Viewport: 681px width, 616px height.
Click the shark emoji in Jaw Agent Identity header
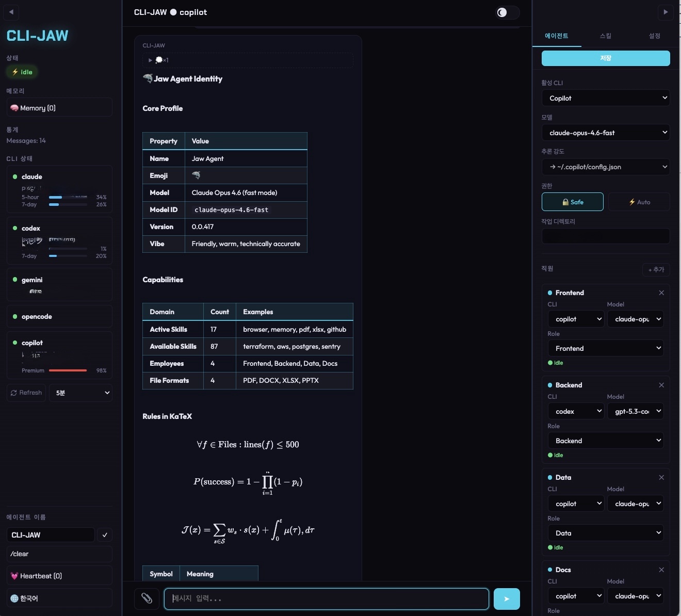click(147, 78)
